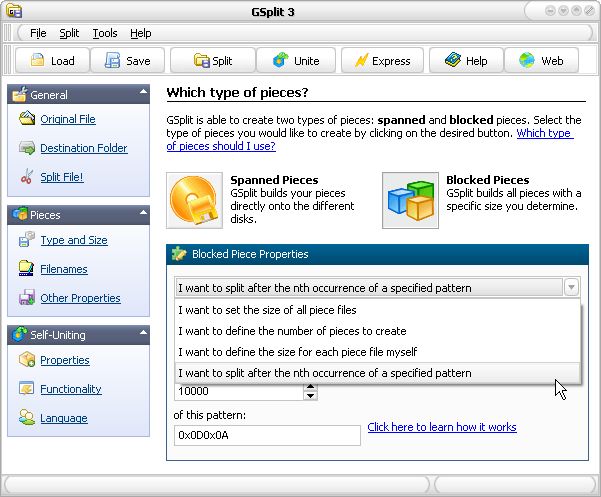Image resolution: width=601 pixels, height=497 pixels.
Task: Go to Destination Folder in sidebar
Action: click(83, 148)
